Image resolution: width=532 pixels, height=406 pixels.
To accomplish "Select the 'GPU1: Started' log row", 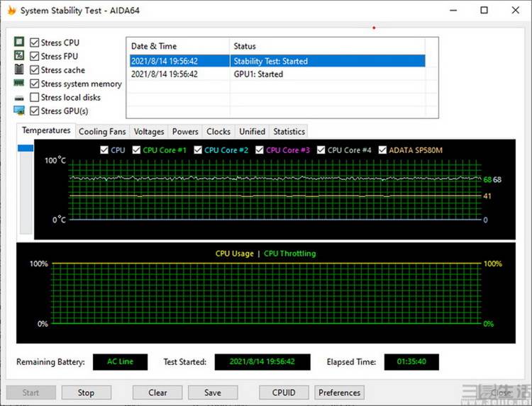I will (x=277, y=74).
